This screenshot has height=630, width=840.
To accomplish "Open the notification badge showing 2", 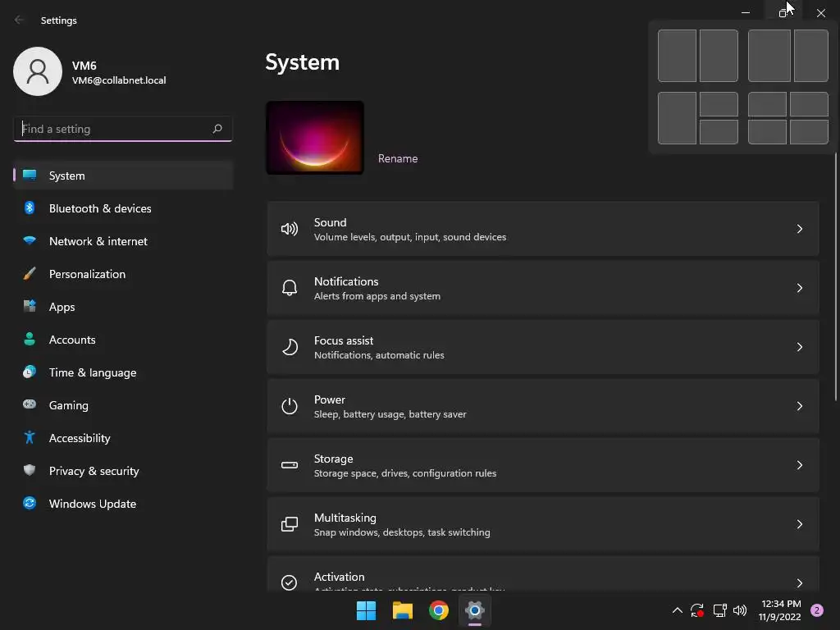I will click(817, 610).
